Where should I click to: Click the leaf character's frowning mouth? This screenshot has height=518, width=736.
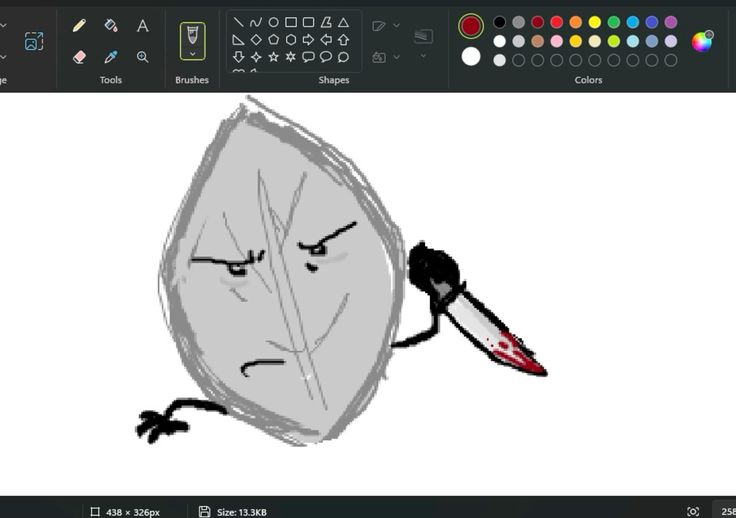point(262,367)
